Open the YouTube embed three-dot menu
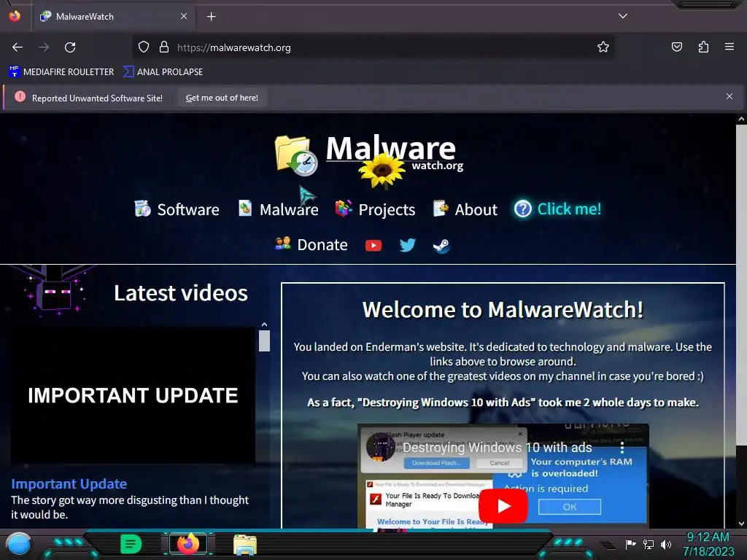The image size is (747, 560). coord(622,448)
